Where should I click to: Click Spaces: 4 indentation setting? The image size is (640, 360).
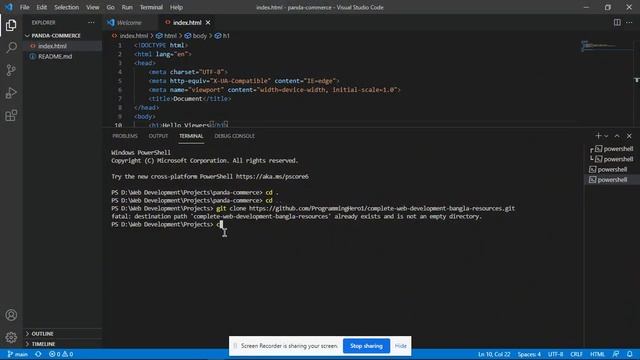tap(529, 354)
